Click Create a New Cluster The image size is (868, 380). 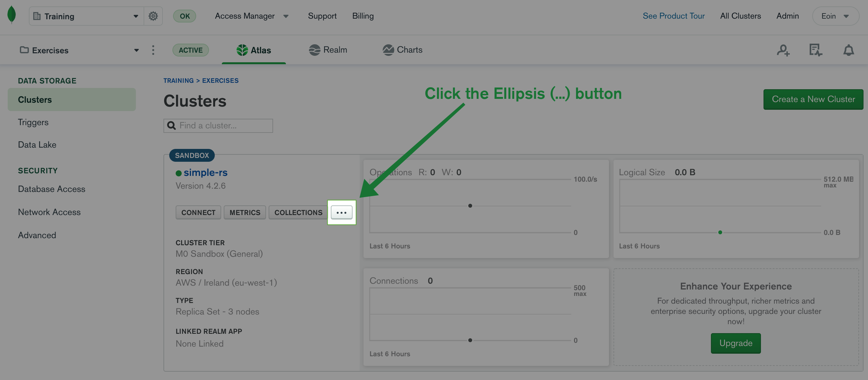pos(813,99)
